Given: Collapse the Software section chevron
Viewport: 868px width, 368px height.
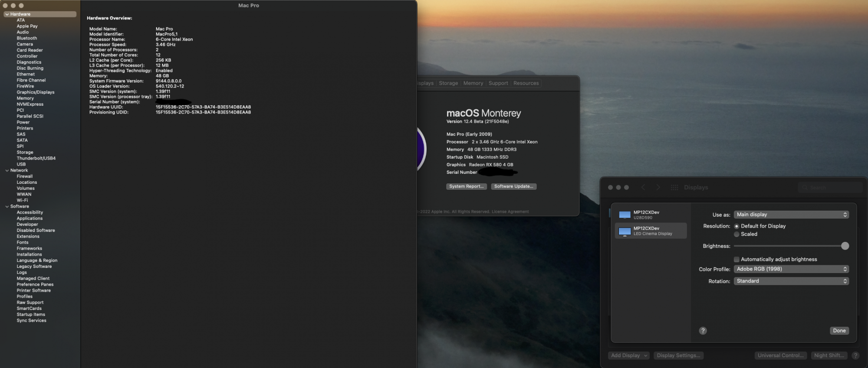Looking at the screenshot, I should [x=7, y=206].
